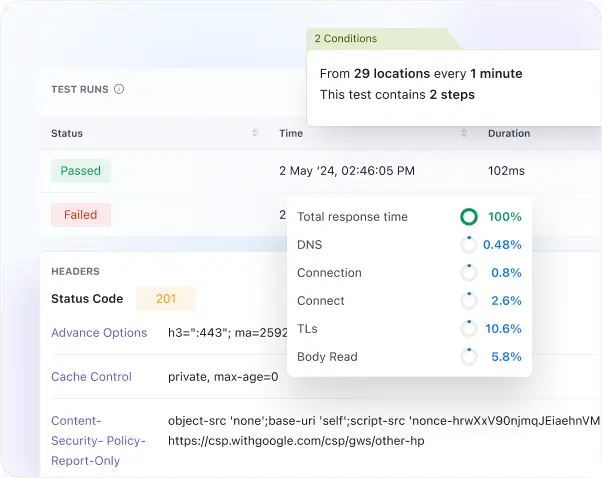Click the h3=":443" header value

pyautogui.click(x=227, y=332)
